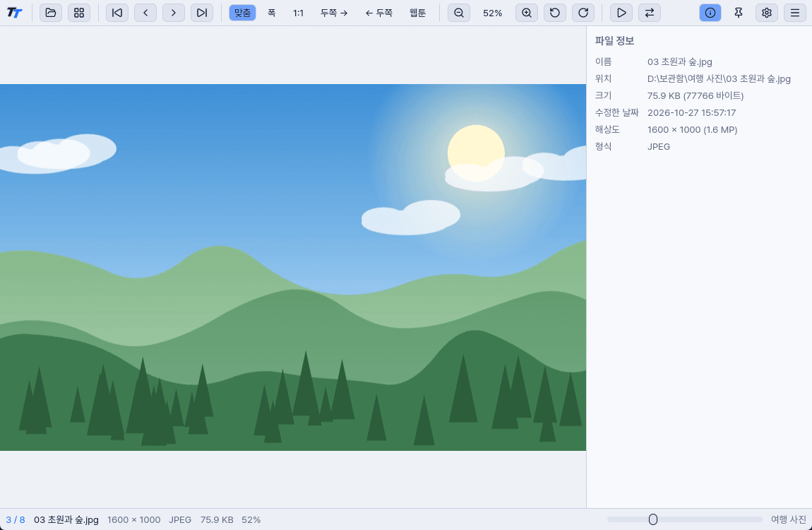This screenshot has width=812, height=530.
Task: Switch to 웹툰 view mode
Action: pyautogui.click(x=417, y=13)
